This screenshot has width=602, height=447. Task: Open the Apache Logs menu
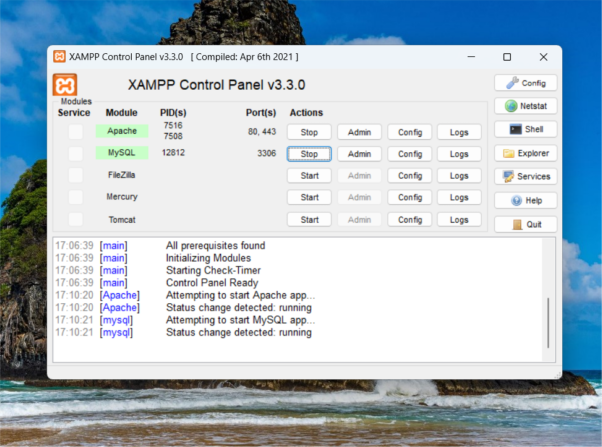(459, 132)
